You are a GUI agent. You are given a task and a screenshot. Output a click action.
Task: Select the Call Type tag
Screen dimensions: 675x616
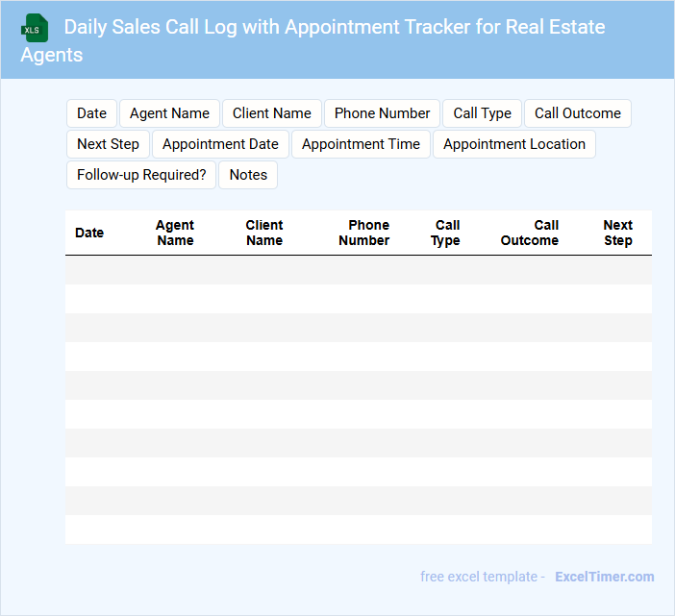[x=482, y=113]
